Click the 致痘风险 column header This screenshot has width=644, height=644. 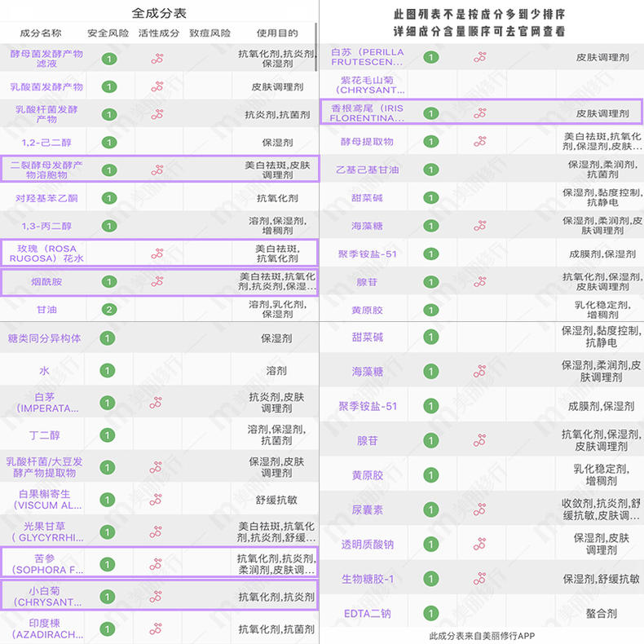tap(210, 33)
